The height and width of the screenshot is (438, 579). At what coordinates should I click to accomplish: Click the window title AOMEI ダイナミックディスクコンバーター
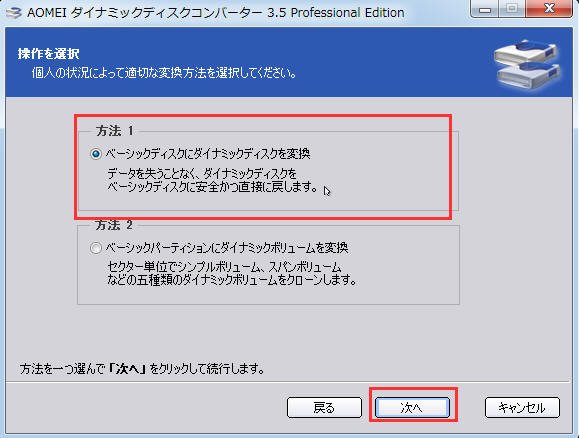coord(145,13)
